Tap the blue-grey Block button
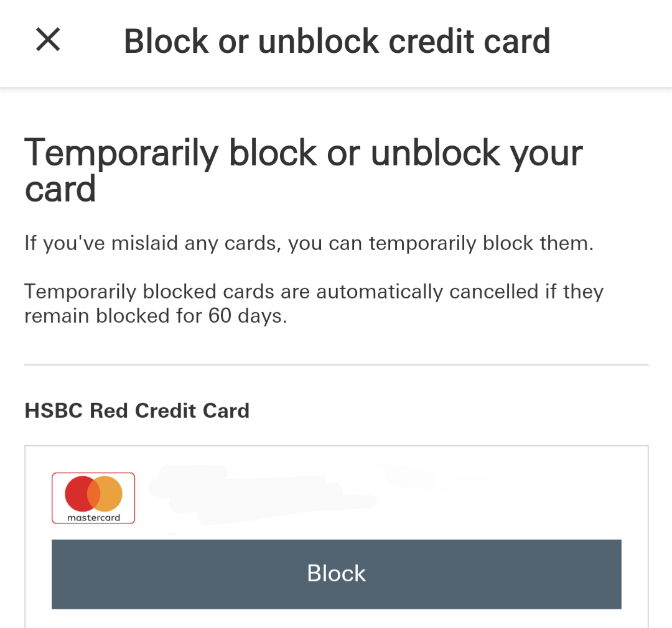This screenshot has width=672, height=628. coord(337,574)
